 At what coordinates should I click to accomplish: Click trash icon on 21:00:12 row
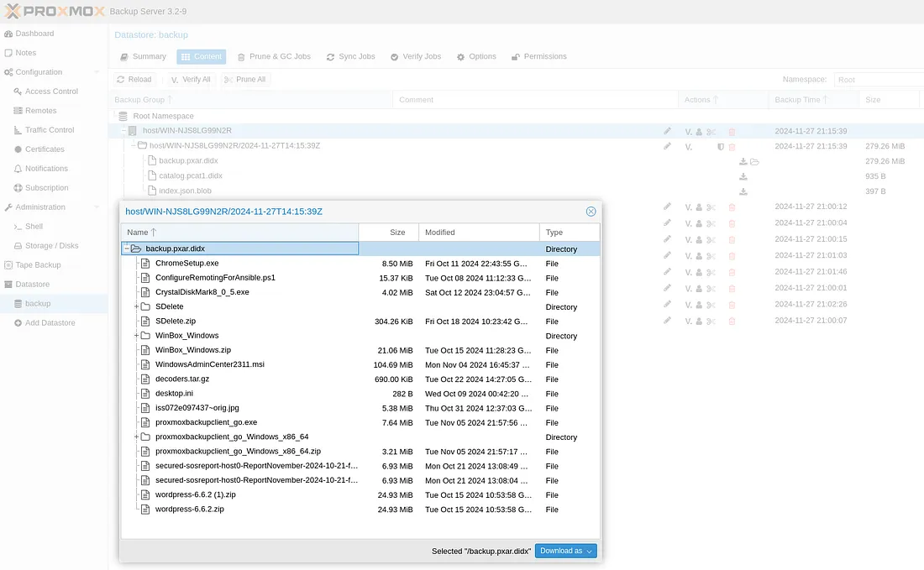pyautogui.click(x=732, y=207)
